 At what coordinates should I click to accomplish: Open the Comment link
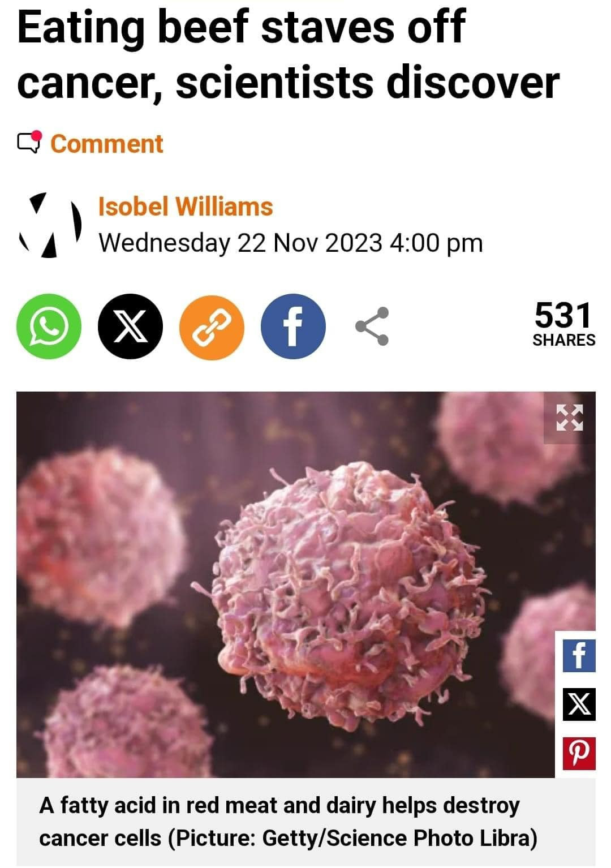[x=107, y=144]
